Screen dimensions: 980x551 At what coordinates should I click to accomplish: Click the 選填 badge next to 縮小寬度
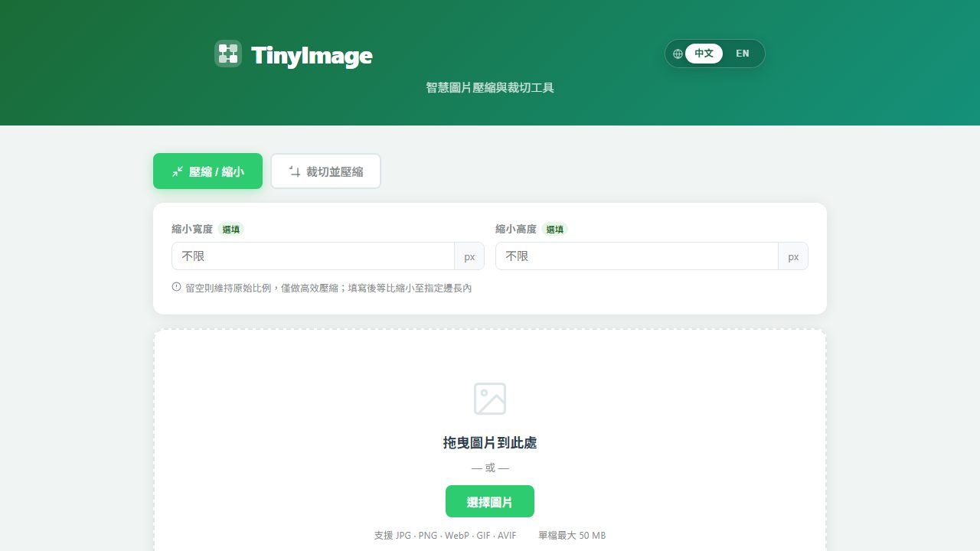pos(231,229)
